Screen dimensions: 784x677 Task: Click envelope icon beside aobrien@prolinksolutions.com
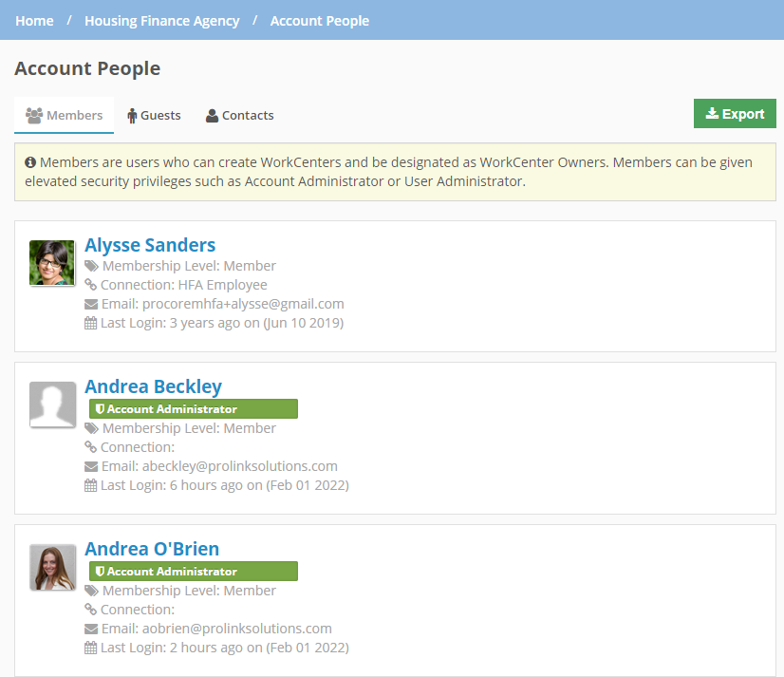point(91,629)
